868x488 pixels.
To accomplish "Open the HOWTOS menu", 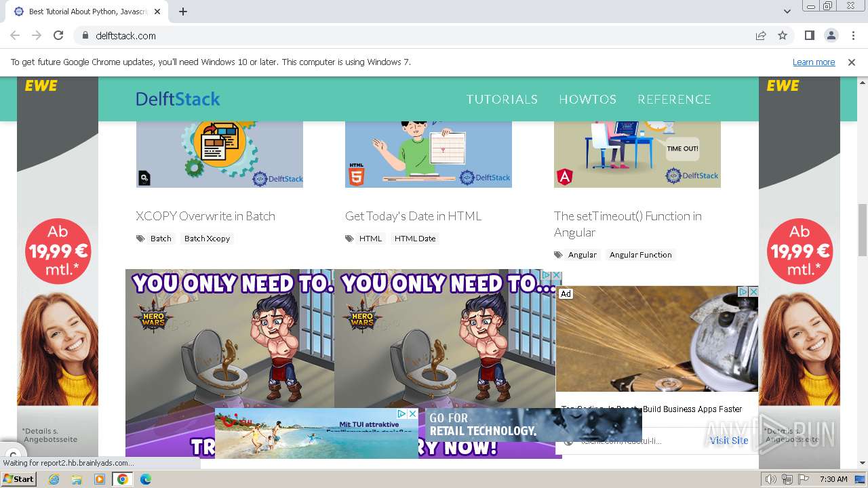I will click(x=587, y=100).
